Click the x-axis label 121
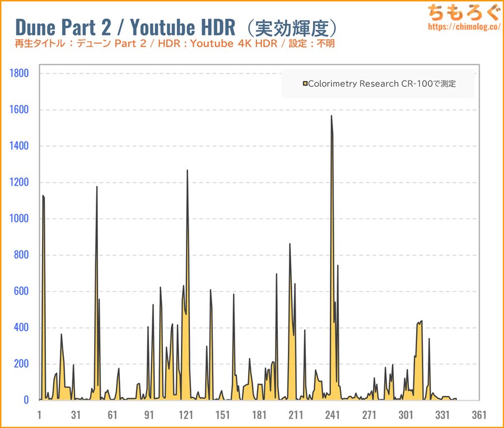Image resolution: width=504 pixels, height=428 pixels. pos(186,415)
